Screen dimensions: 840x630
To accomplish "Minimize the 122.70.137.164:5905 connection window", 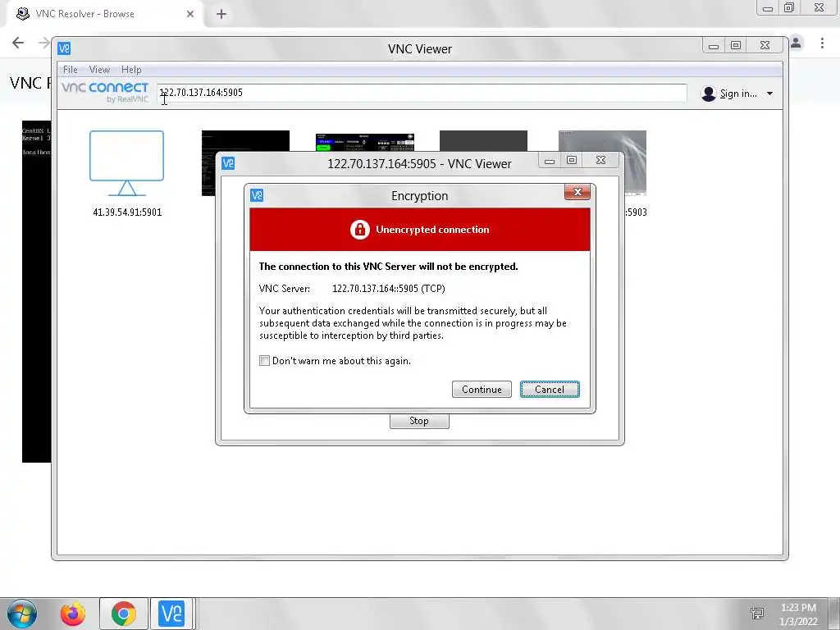I will (550, 160).
